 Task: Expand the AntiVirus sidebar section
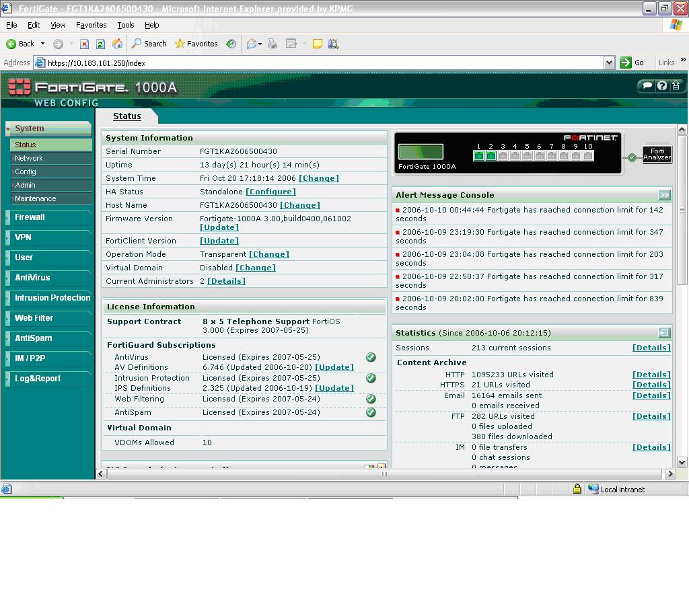click(x=32, y=278)
